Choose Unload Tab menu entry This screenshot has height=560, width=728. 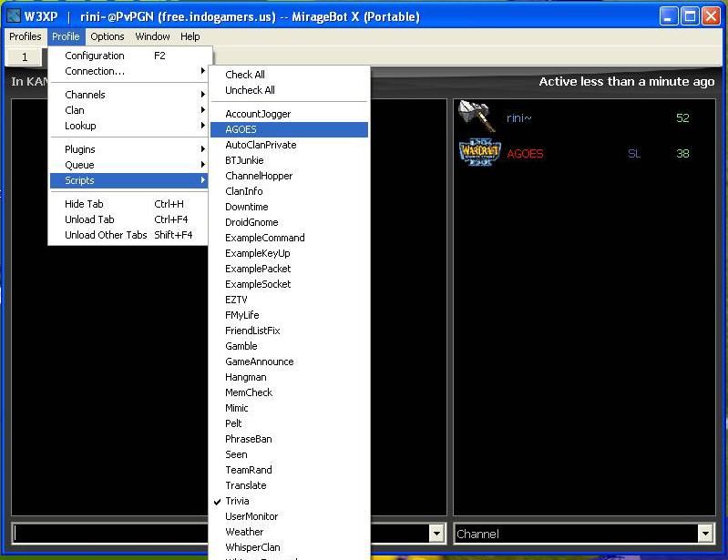click(129, 219)
